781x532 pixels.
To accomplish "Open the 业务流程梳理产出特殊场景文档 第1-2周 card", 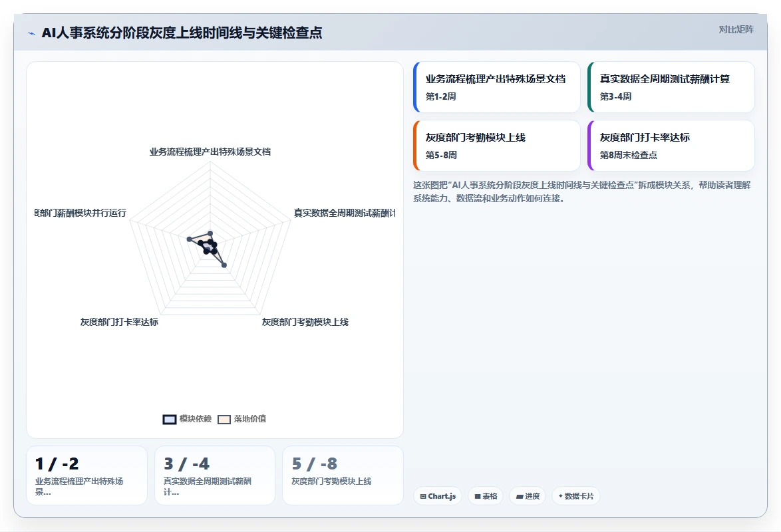I will pos(496,87).
